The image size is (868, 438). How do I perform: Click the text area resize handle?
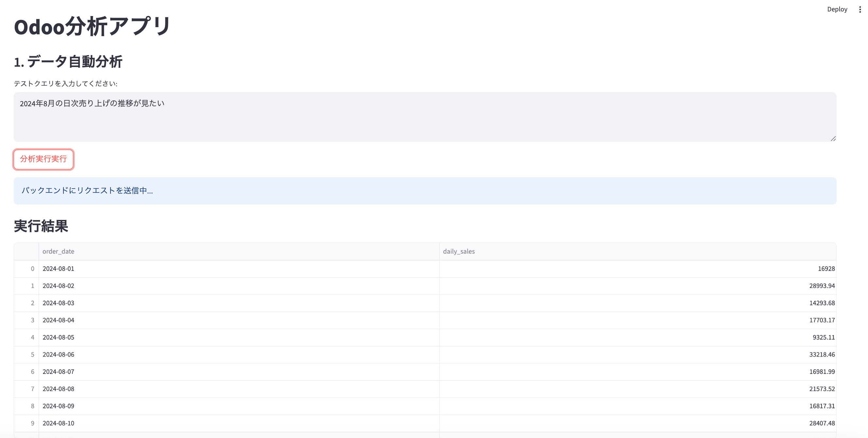(833, 139)
